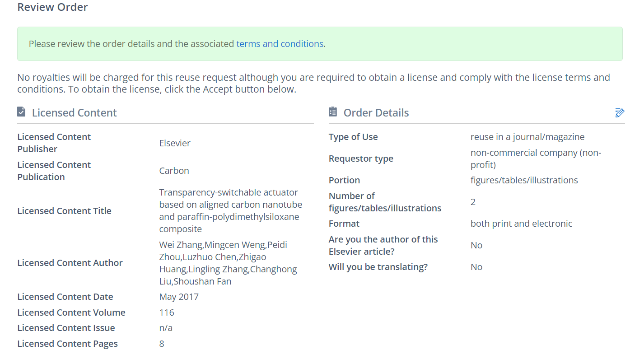This screenshot has width=644, height=350.
Task: Click the Licensed Content Pages label
Action: point(67,344)
